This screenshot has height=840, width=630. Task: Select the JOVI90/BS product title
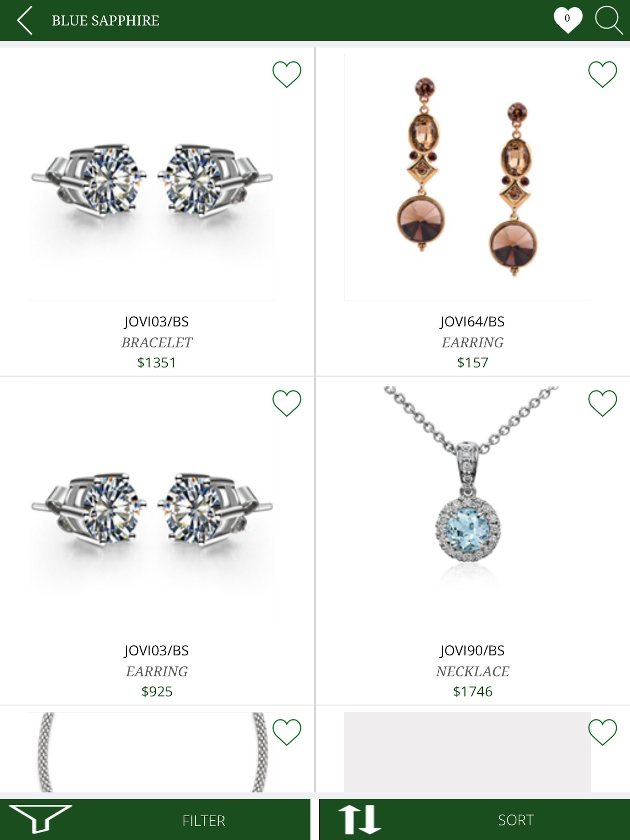[x=472, y=651]
